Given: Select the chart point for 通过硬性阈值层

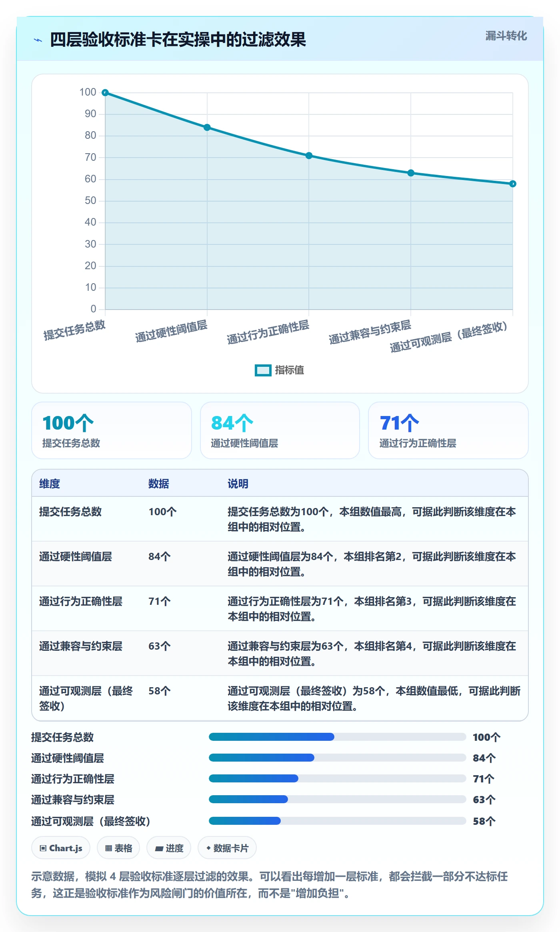Looking at the screenshot, I should point(207,128).
